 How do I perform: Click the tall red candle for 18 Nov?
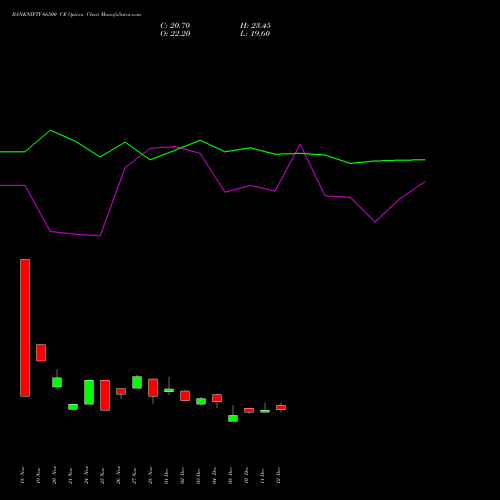25,328
